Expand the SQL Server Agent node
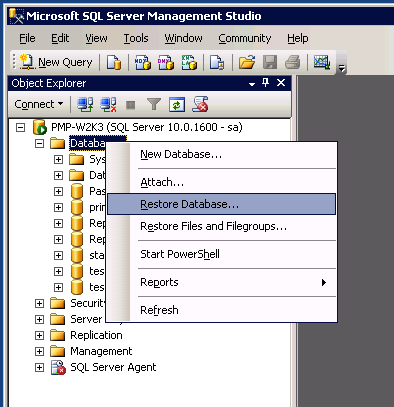Viewport: 394px width, 407px height. point(39,367)
